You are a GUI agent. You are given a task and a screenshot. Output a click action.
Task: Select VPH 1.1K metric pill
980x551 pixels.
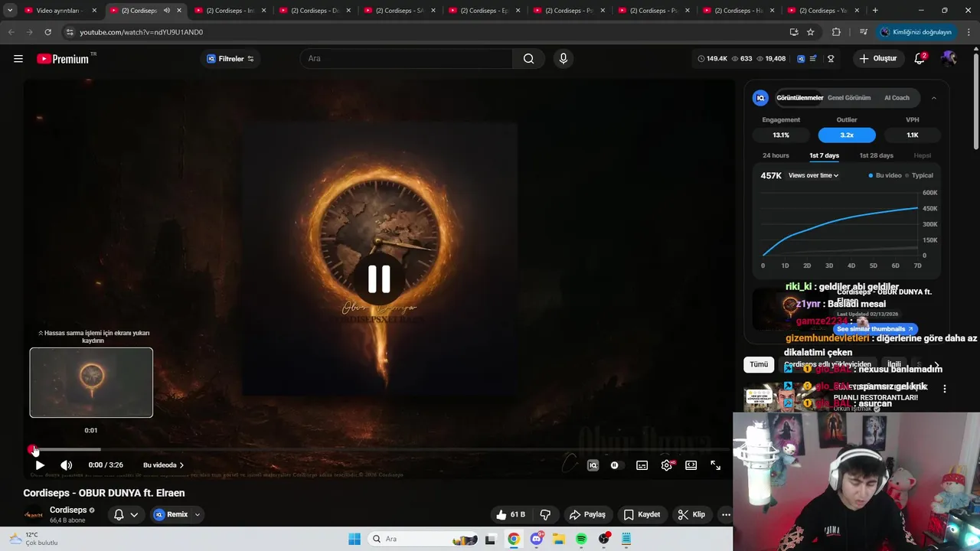tap(913, 135)
